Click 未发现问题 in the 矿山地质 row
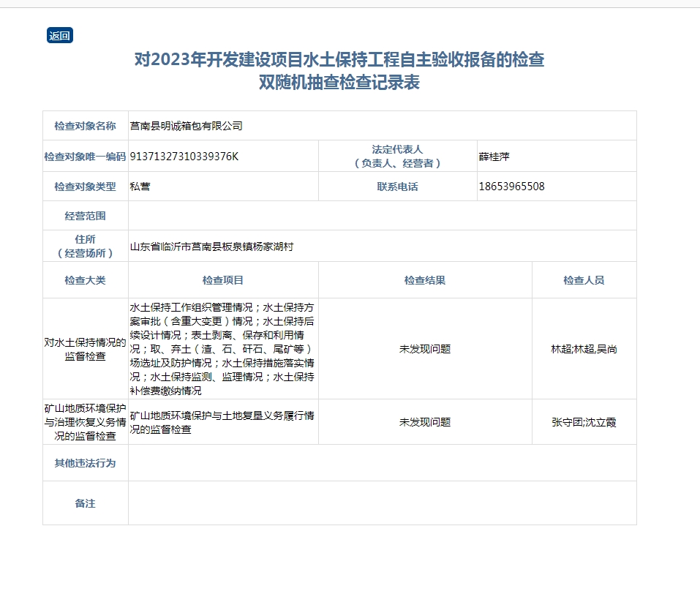The image size is (700, 594). [425, 423]
